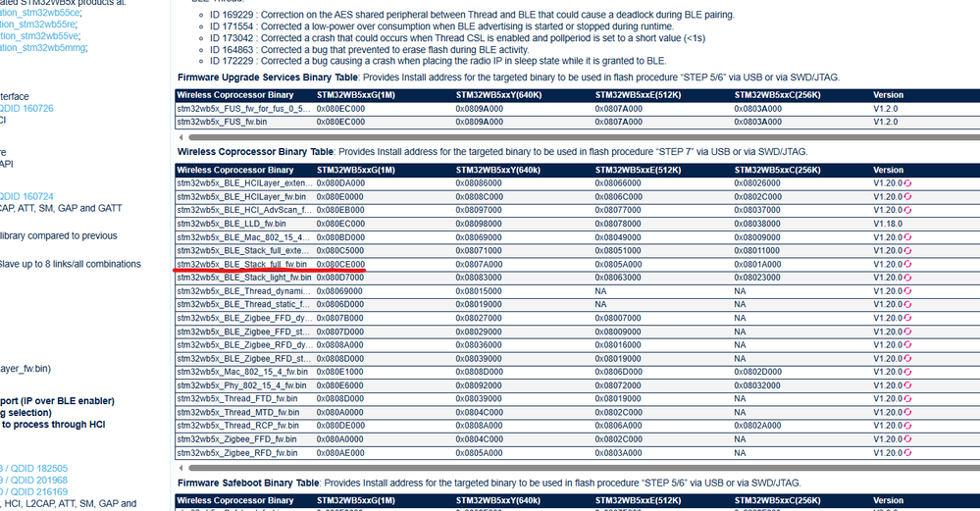The height and width of the screenshot is (511, 980).
Task: Click the pink update icon in the stm32wb5x_BLE_HCILayer_exten row
Action: coord(907,183)
